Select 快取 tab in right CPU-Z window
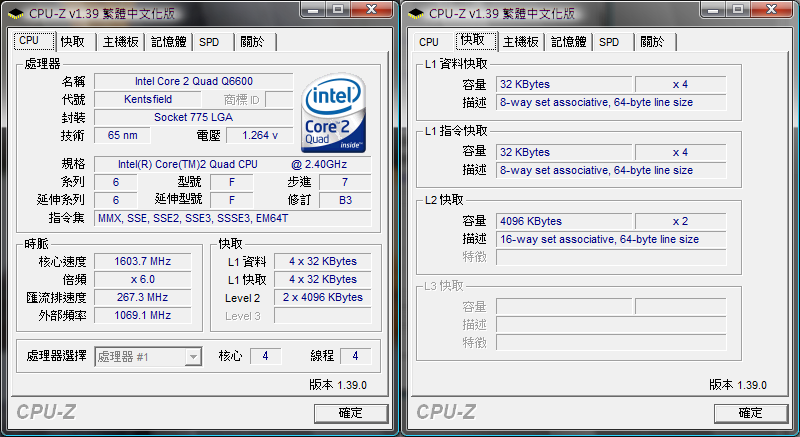Image resolution: width=800 pixels, height=437 pixels. tap(476, 41)
